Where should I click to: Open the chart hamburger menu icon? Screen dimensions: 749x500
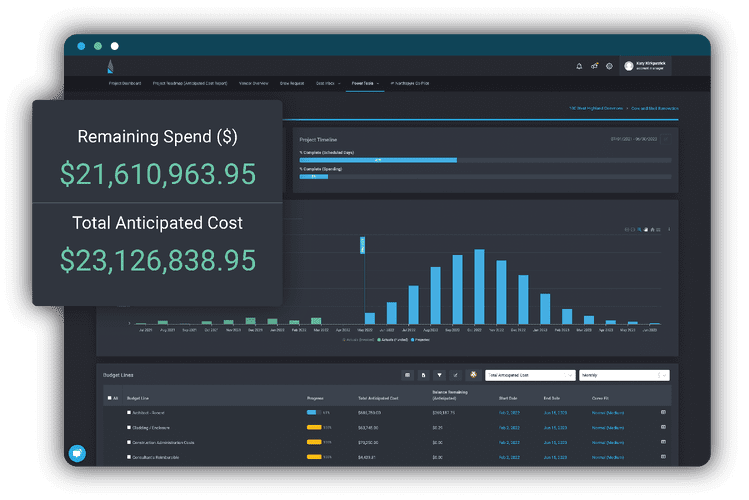(x=658, y=230)
